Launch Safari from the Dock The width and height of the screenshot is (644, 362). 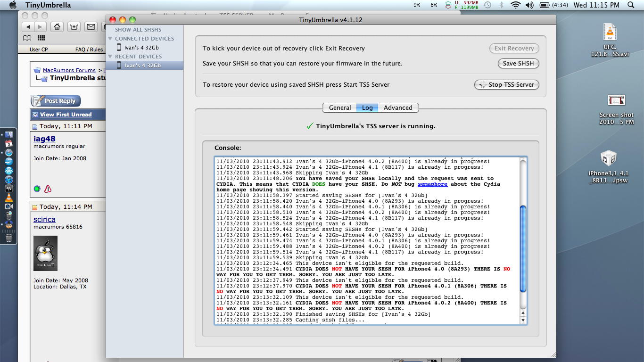(x=9, y=153)
